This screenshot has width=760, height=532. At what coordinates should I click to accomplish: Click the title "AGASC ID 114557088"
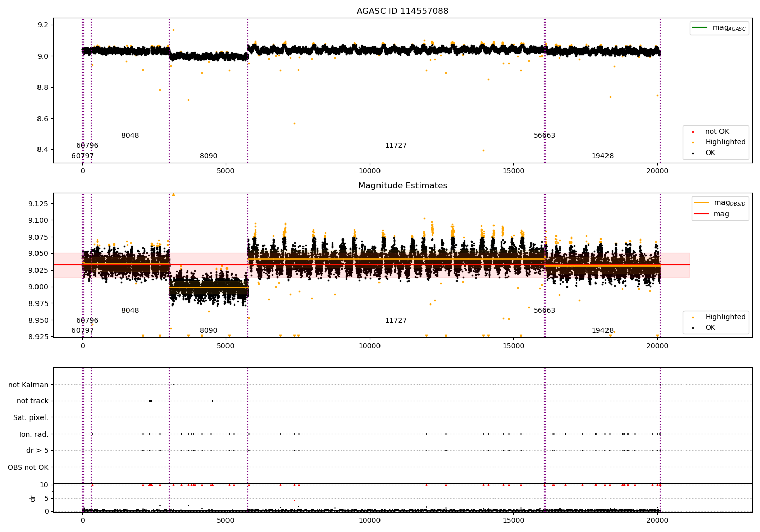point(402,11)
